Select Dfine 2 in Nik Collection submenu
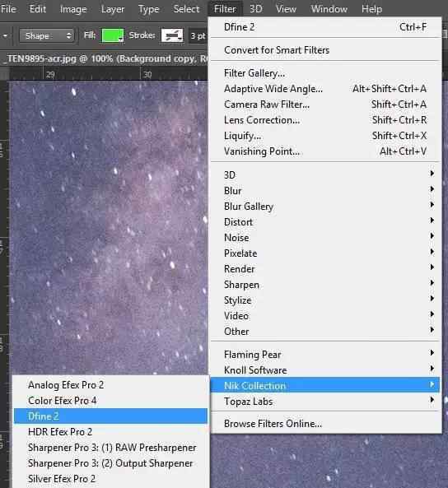 [110, 416]
